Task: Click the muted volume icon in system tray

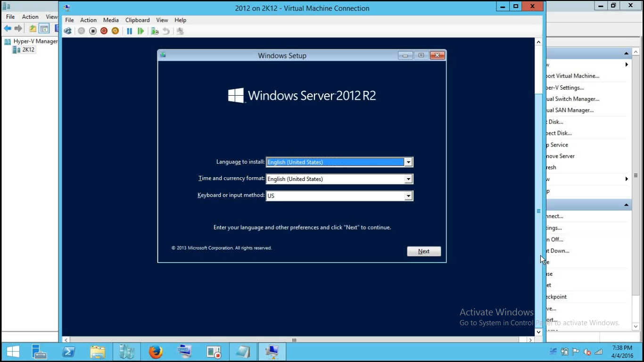Action: 587,352
